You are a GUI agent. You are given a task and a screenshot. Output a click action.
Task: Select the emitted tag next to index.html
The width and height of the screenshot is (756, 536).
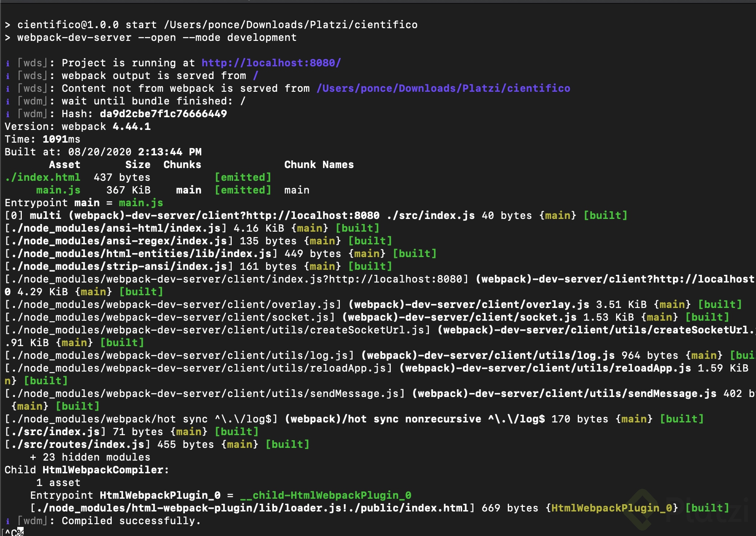pyautogui.click(x=243, y=177)
